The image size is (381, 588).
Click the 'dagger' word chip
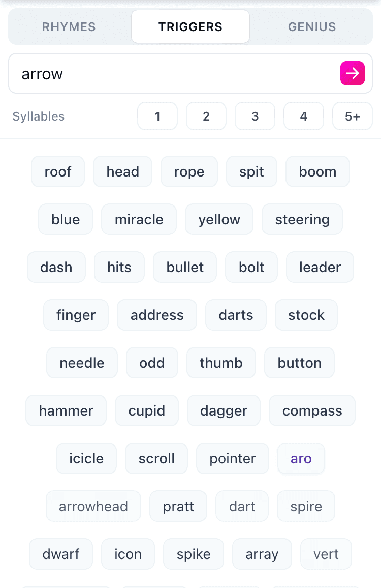(224, 410)
